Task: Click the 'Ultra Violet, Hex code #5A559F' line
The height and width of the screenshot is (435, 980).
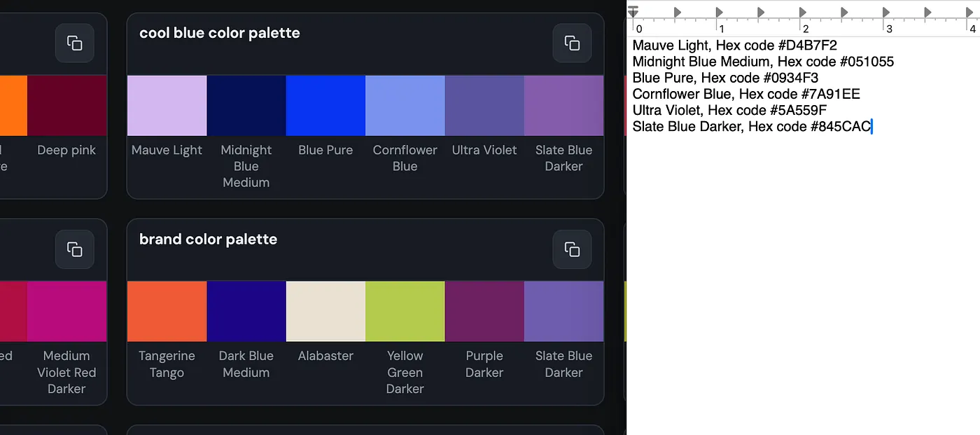Action: tap(730, 110)
